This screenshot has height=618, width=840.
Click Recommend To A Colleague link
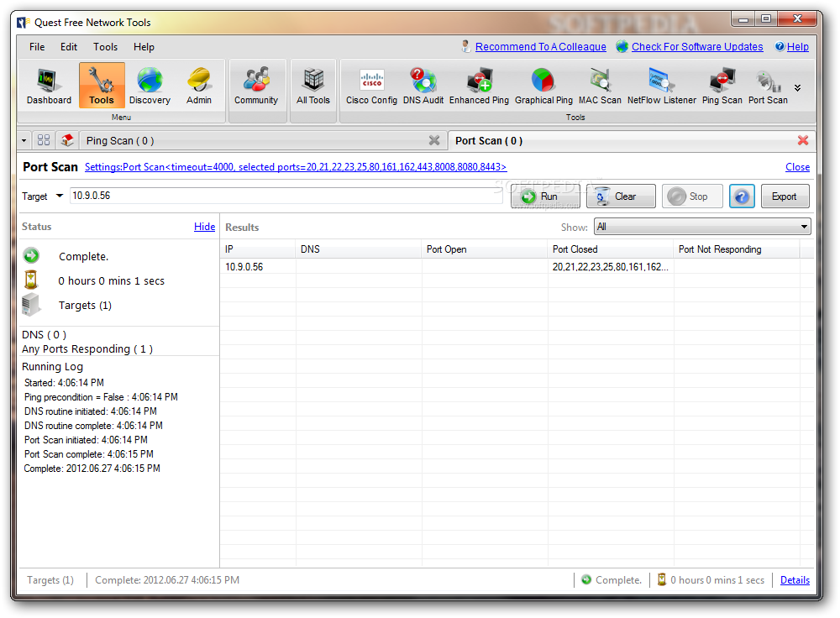540,46
